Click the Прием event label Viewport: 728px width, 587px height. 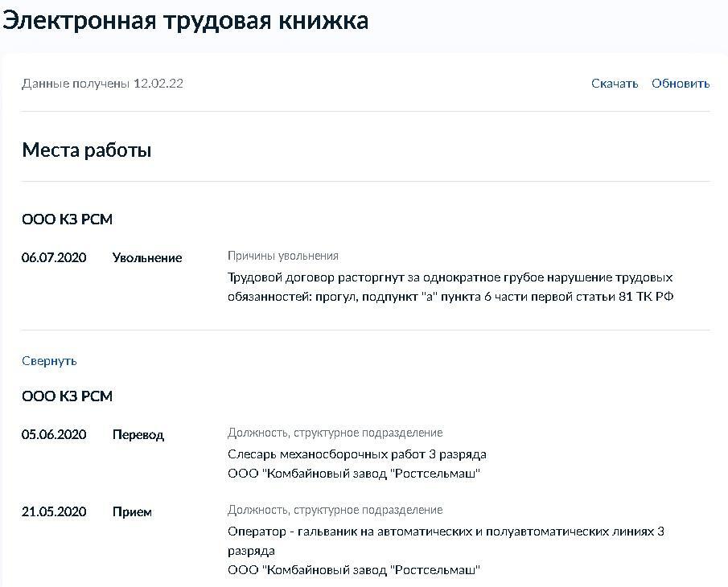(132, 512)
